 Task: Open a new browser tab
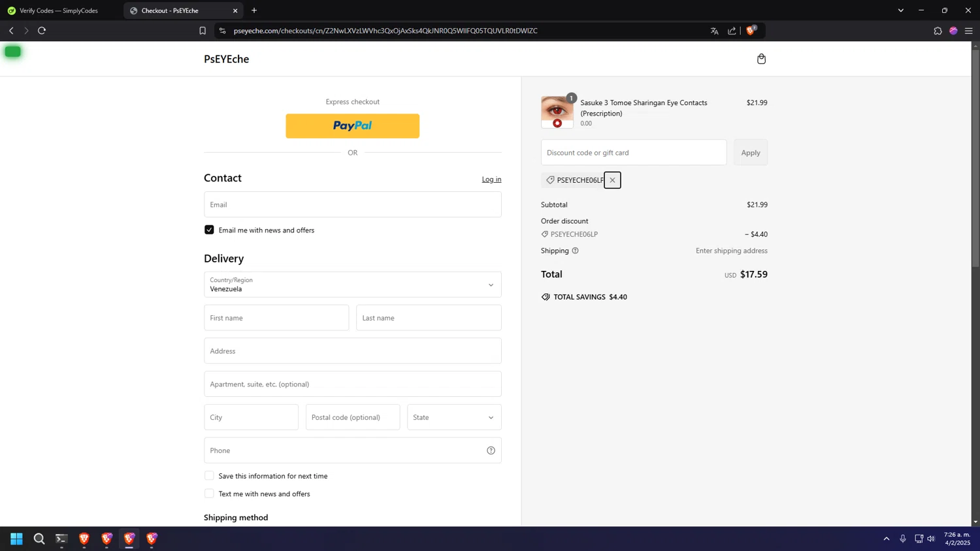(254, 10)
